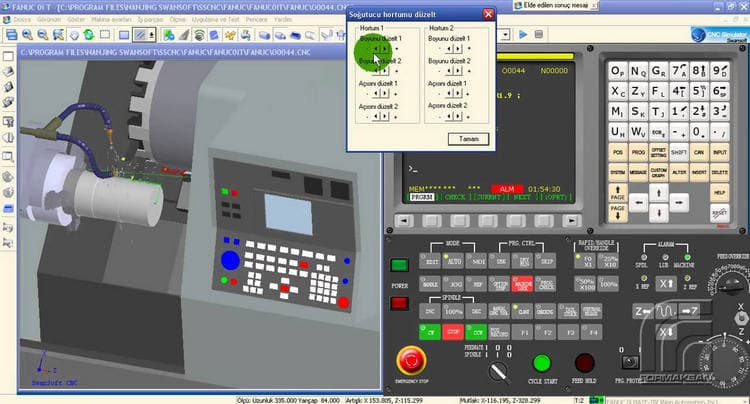
Task: Click the green POWER on button
Action: click(399, 265)
